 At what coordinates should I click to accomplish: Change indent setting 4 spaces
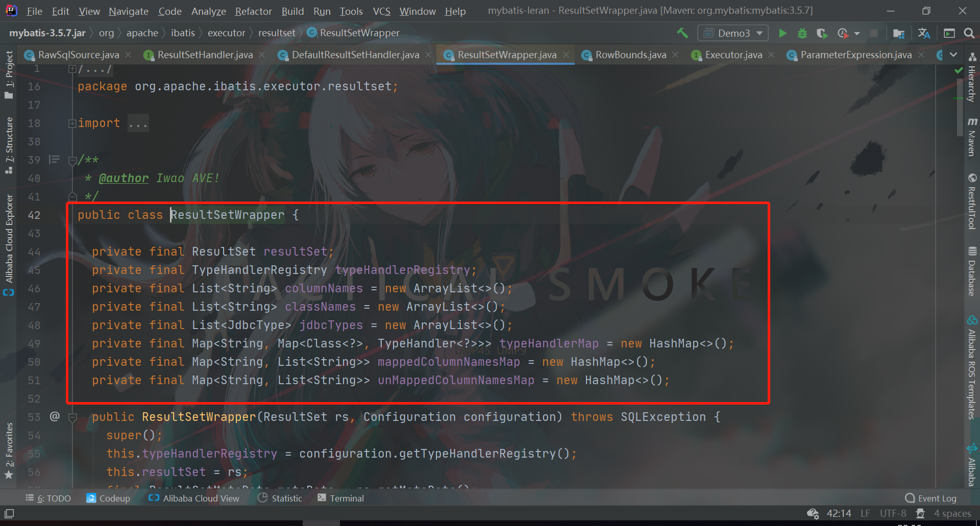pyautogui.click(x=952, y=514)
